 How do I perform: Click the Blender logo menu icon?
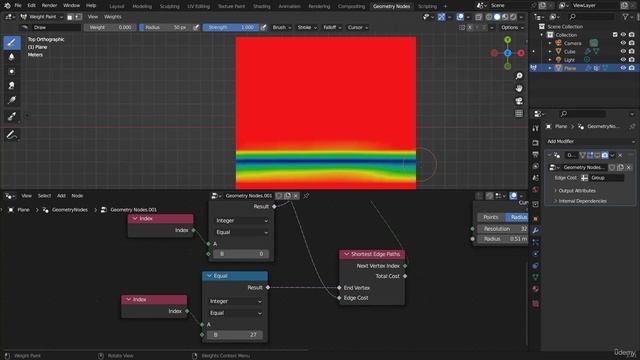[7, 6]
